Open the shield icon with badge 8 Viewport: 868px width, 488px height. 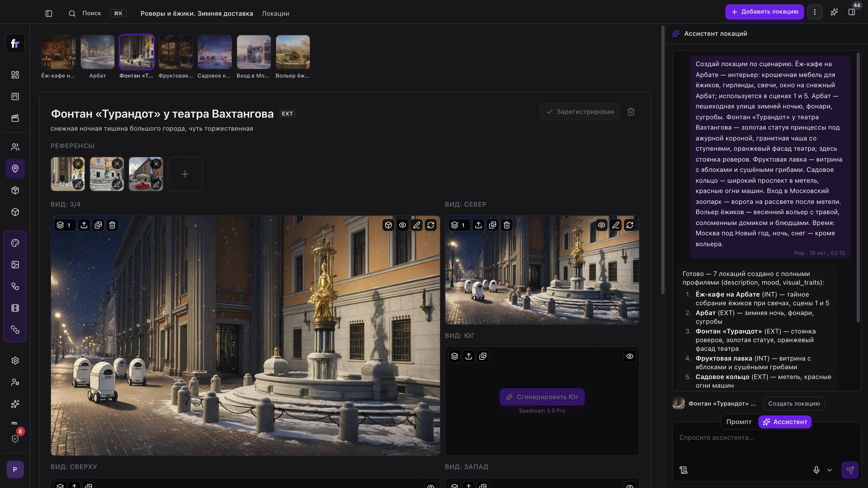(x=15, y=438)
